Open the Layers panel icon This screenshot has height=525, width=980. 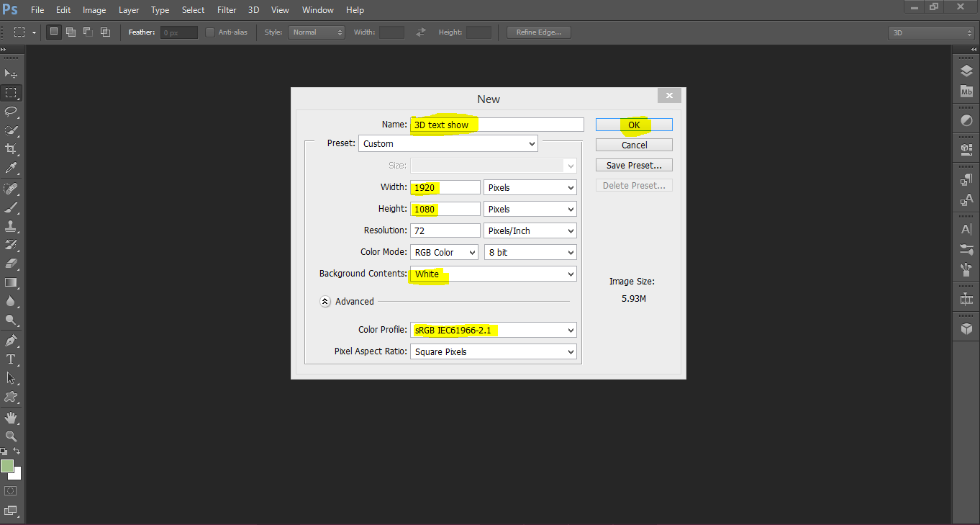pyautogui.click(x=966, y=71)
